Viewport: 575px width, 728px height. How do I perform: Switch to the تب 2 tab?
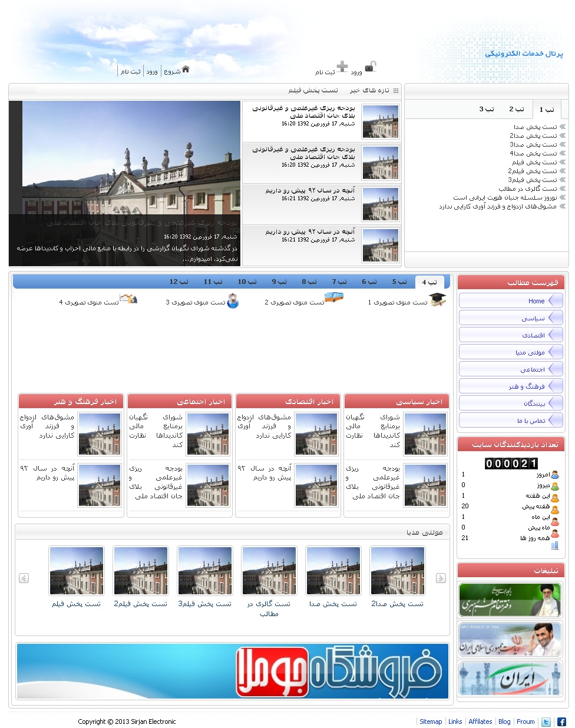(x=517, y=109)
